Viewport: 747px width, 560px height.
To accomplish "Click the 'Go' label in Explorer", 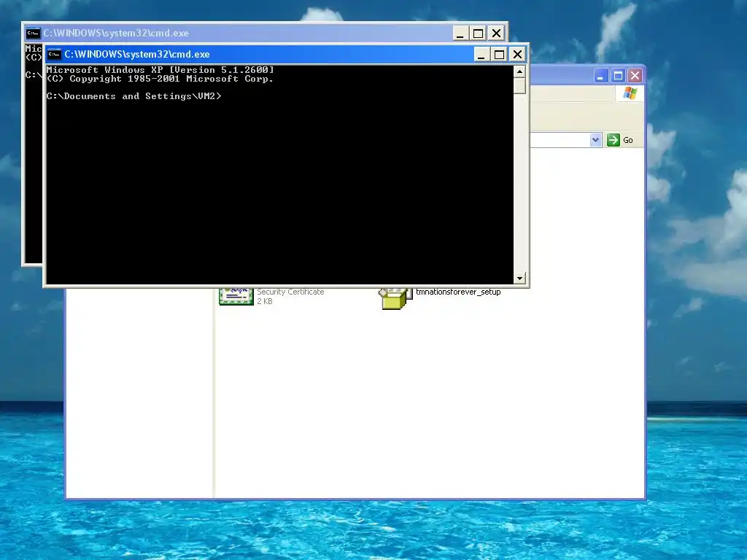I will coord(628,140).
